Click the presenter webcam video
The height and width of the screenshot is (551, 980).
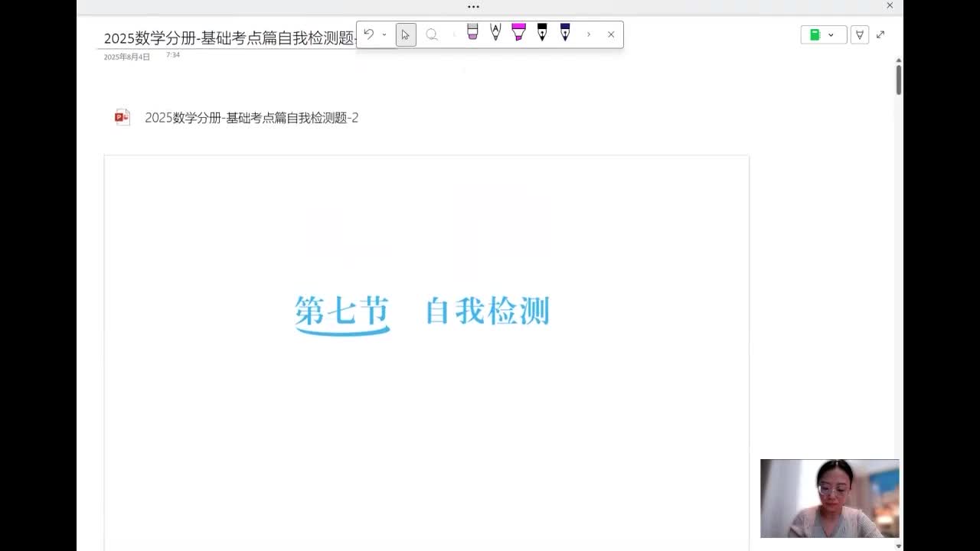coord(830,498)
